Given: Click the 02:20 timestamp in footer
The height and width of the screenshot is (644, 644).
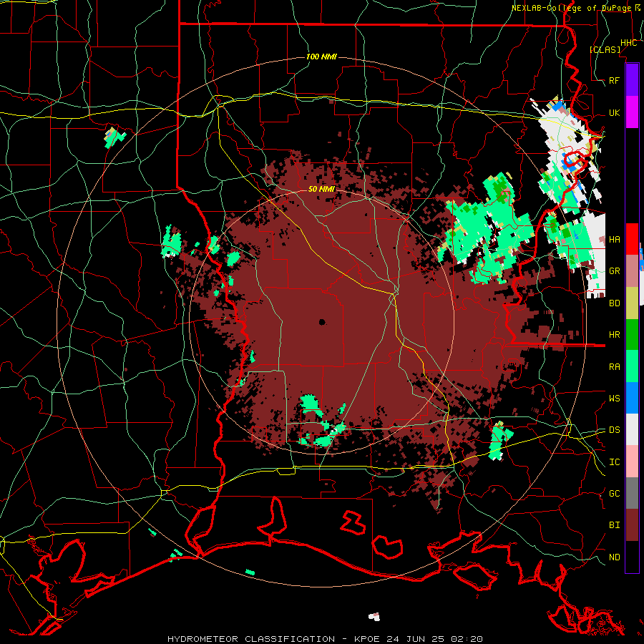Looking at the screenshot, I should click(x=468, y=639).
